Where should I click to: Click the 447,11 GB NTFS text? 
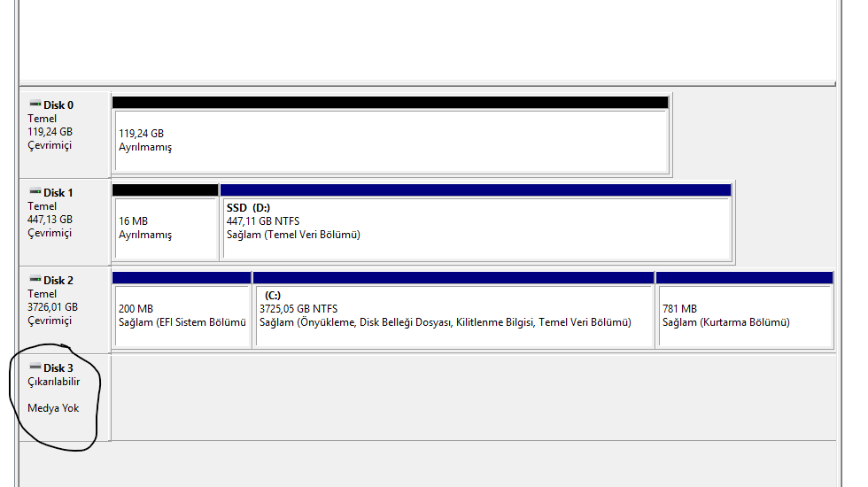coord(263,220)
